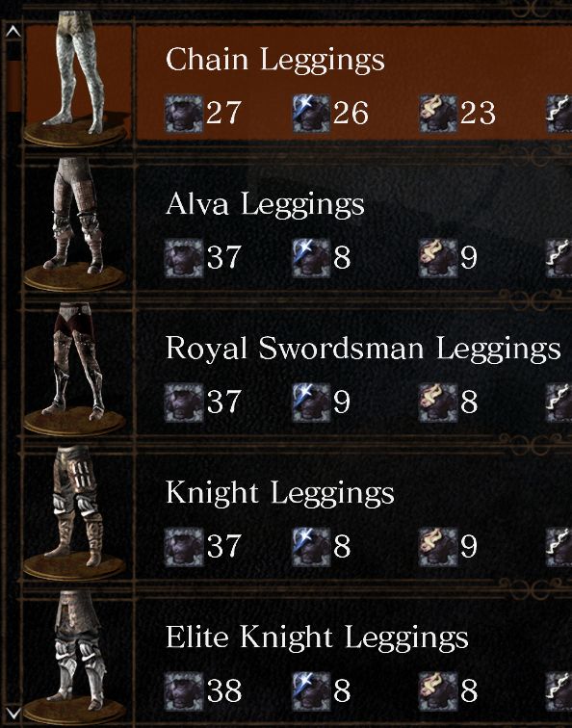Click Elite Knight Leggings fire defense icon
Screen dimensions: 572x728
point(438,691)
